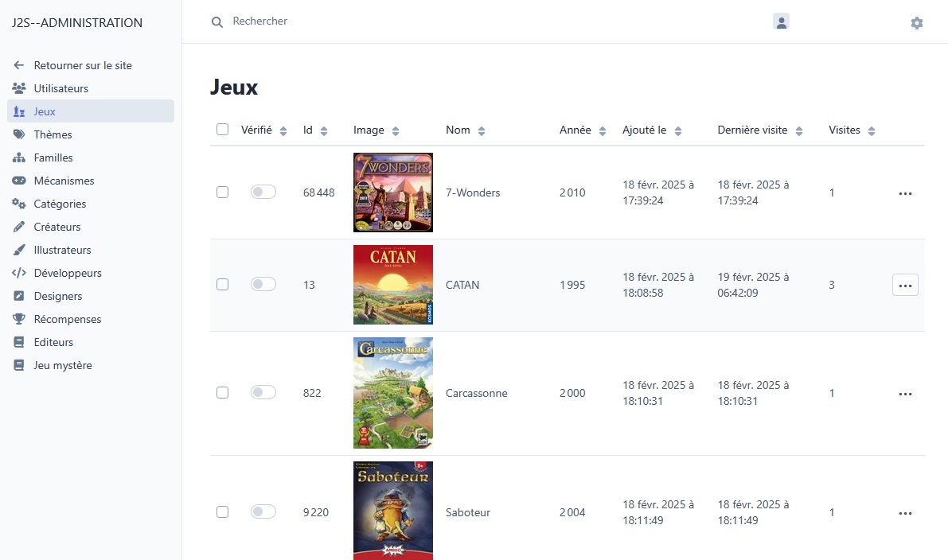The height and width of the screenshot is (560, 948).
Task: Enable the Vérifié toggle for 7-Wonders
Action: point(263,192)
